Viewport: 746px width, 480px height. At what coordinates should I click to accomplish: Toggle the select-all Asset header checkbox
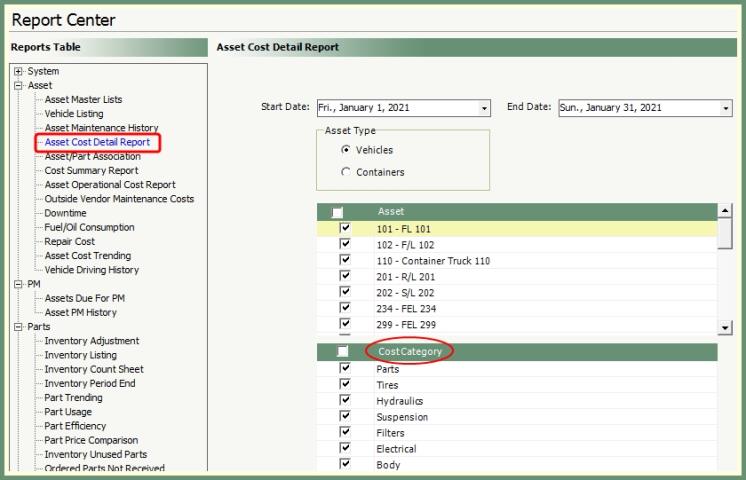[x=338, y=212]
